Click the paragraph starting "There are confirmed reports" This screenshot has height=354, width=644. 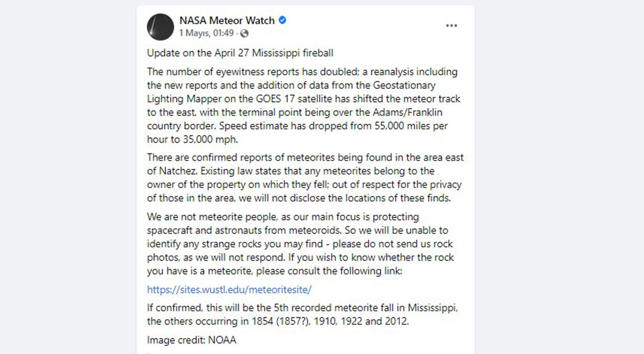point(305,178)
